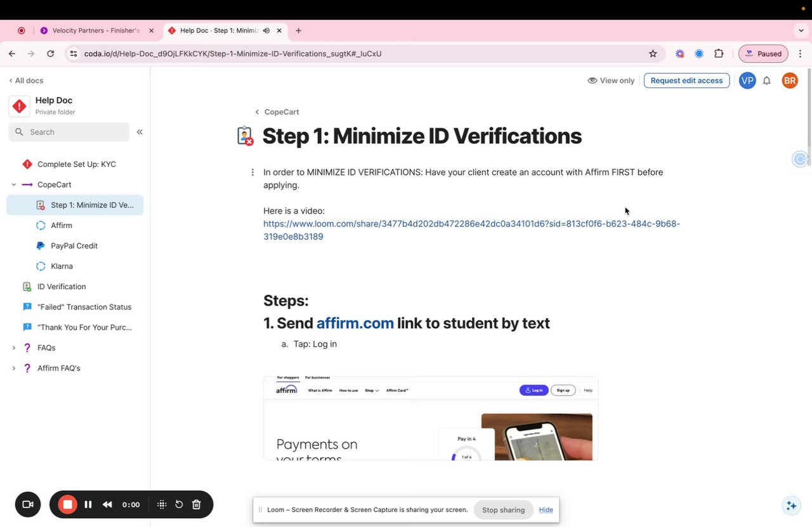Expand the FAQs section chevron
The width and height of the screenshot is (812, 527).
tap(13, 348)
